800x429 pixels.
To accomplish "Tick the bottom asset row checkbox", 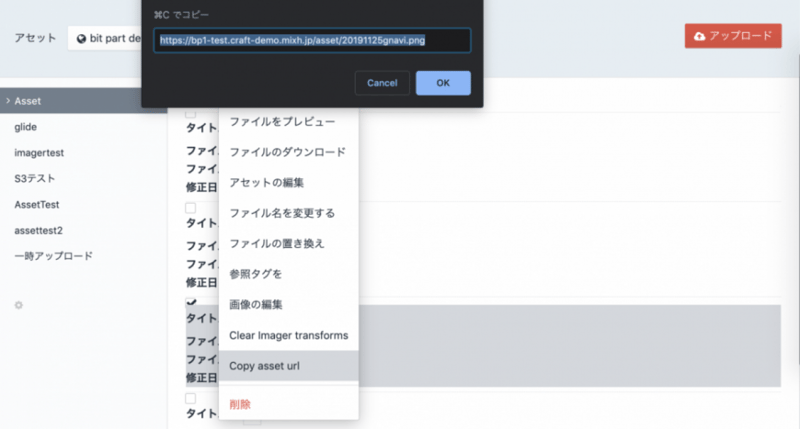I will pos(191,397).
